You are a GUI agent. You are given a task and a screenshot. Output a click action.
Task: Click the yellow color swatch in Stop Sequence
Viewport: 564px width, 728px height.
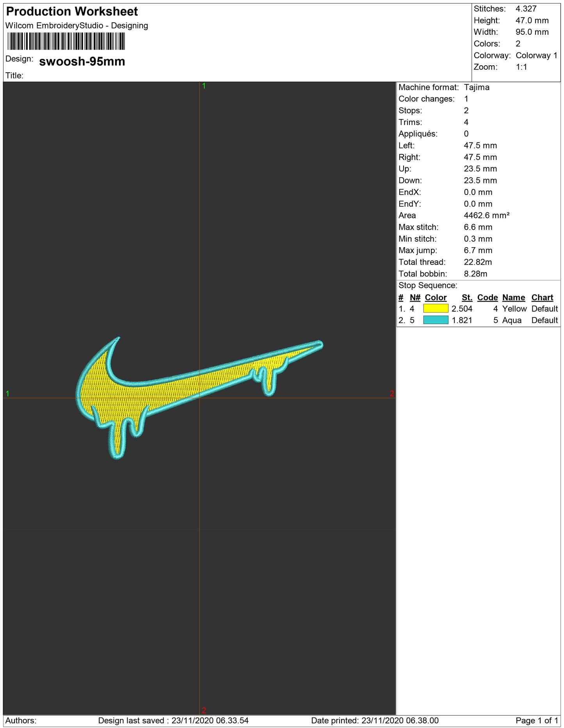click(436, 309)
